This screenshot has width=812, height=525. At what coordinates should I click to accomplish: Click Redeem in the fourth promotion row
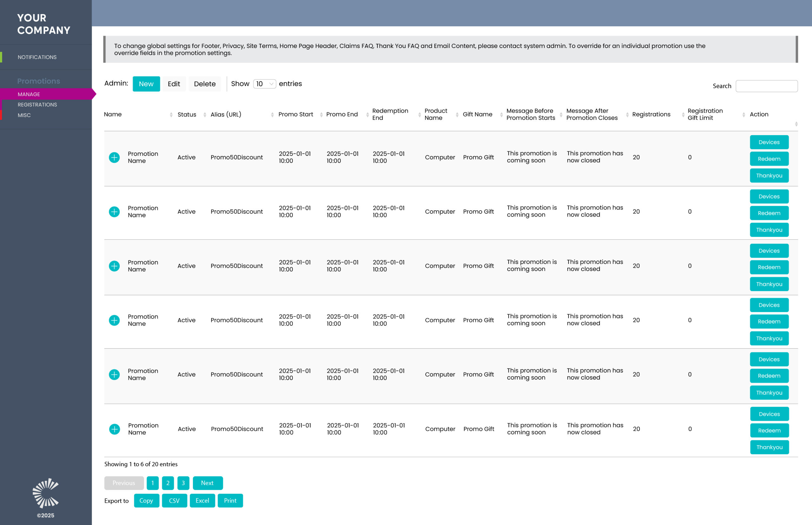(769, 321)
